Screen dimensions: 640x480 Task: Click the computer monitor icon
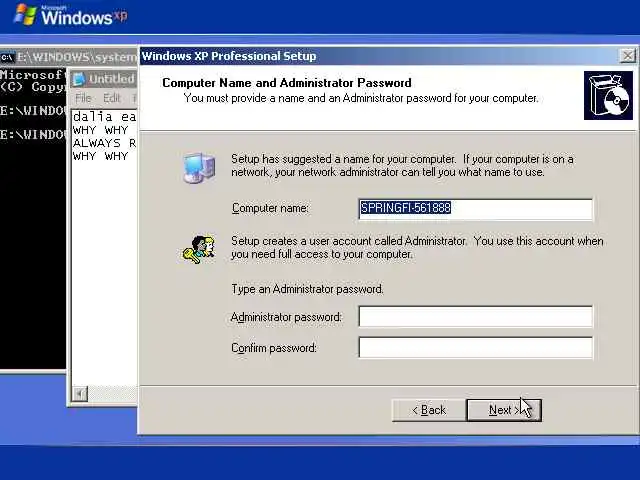pyautogui.click(x=199, y=167)
